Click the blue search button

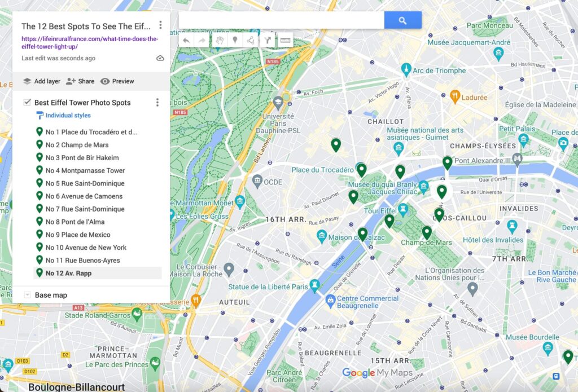(x=402, y=20)
